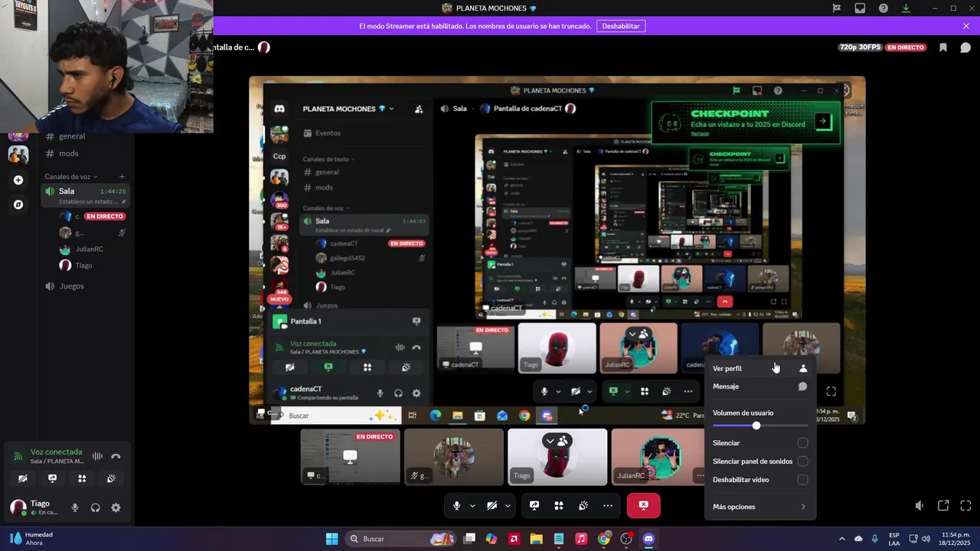Select the EN DIRECTO stream thumbnail
This screenshot has width=980, height=551.
coord(350,457)
